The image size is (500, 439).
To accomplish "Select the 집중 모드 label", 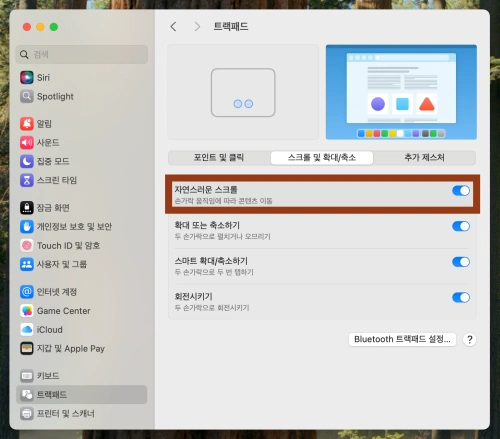I will pyautogui.click(x=53, y=161).
